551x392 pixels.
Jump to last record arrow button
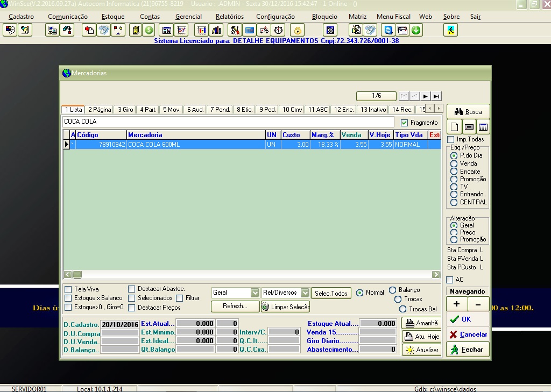[436, 96]
